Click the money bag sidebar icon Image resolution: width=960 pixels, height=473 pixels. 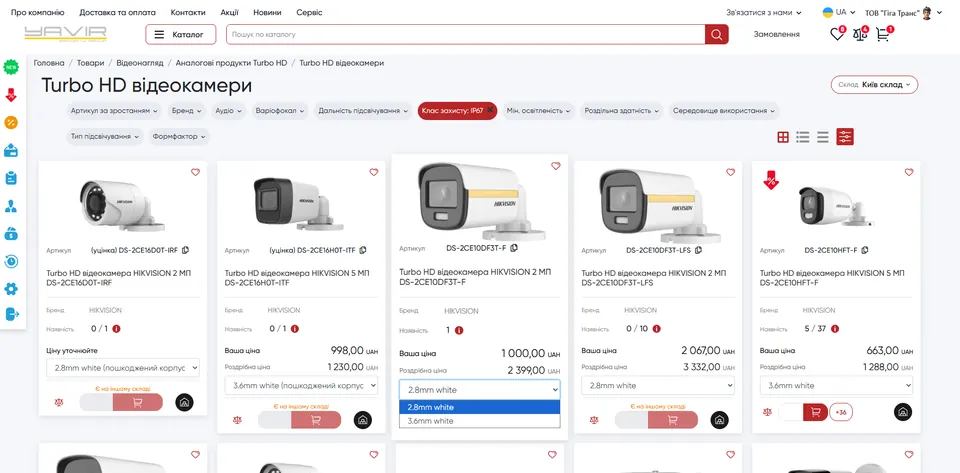[11, 234]
